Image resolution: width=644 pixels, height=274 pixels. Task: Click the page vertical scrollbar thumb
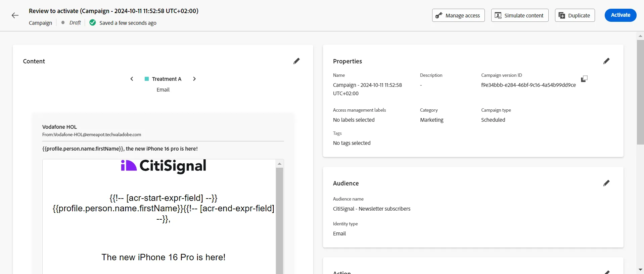point(640,92)
